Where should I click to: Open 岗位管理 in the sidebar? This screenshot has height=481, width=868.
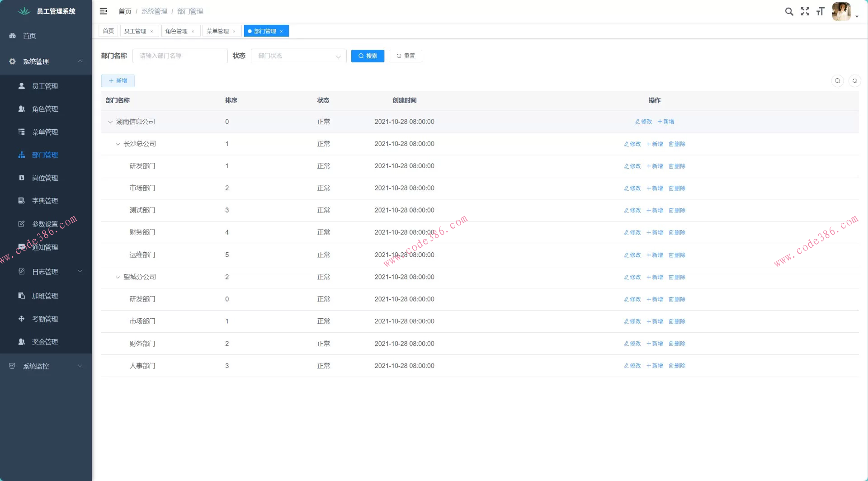point(45,178)
